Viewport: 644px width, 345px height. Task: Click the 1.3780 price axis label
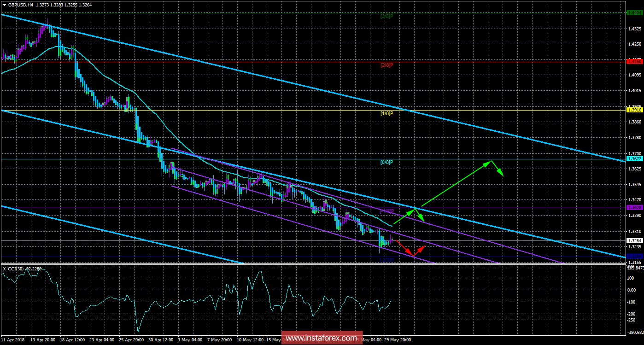click(634, 138)
